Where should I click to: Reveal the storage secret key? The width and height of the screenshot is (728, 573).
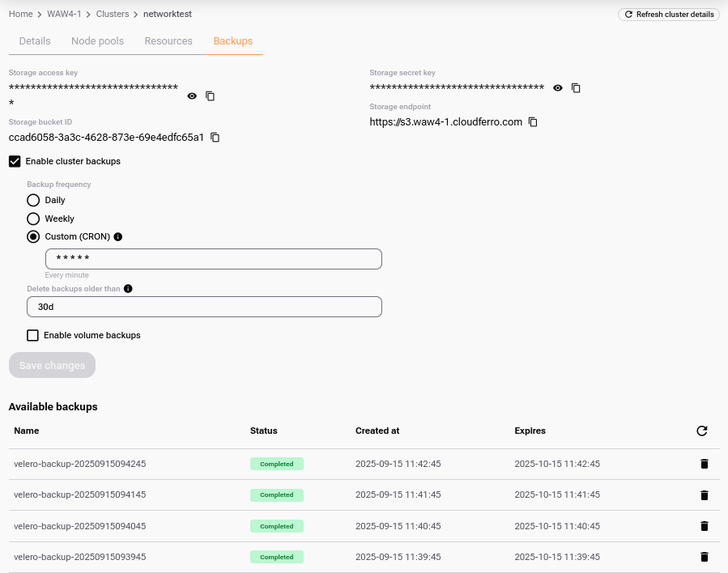pyautogui.click(x=558, y=87)
